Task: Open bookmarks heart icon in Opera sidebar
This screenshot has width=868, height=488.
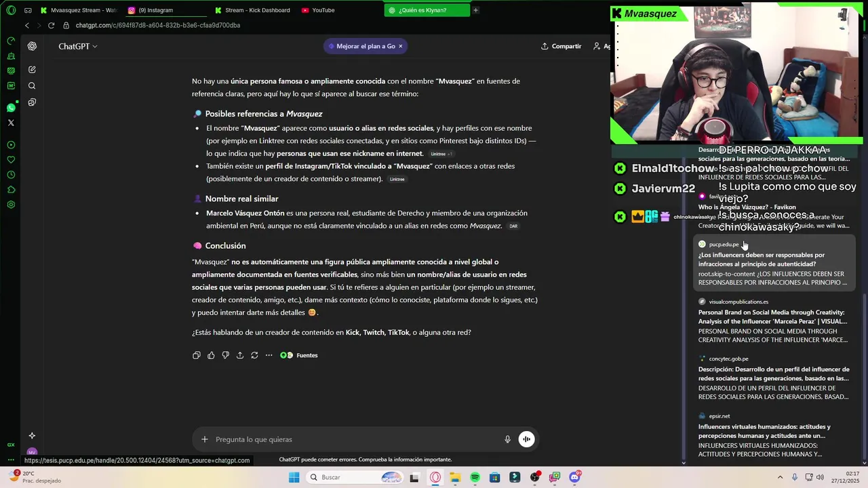Action: 11,160
